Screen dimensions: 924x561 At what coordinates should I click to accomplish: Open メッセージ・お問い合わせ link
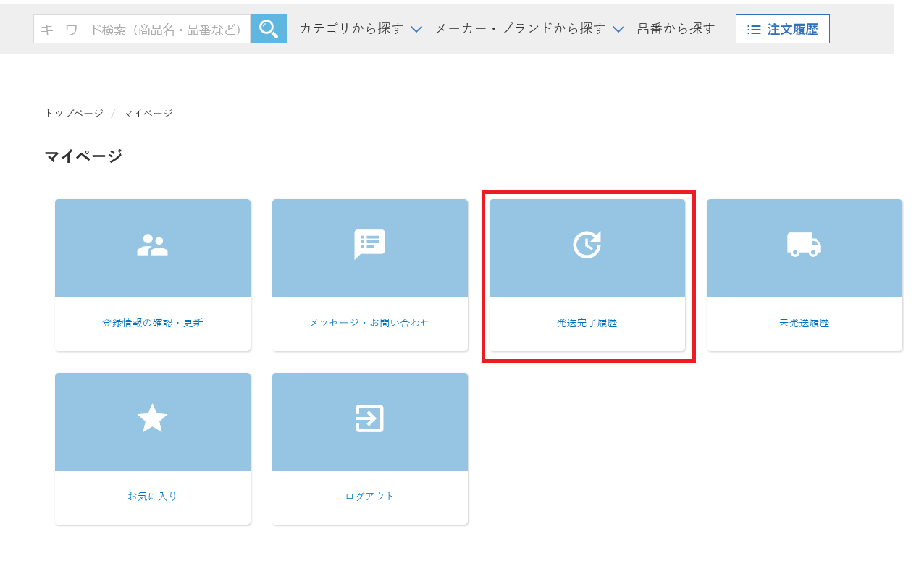coord(370,323)
